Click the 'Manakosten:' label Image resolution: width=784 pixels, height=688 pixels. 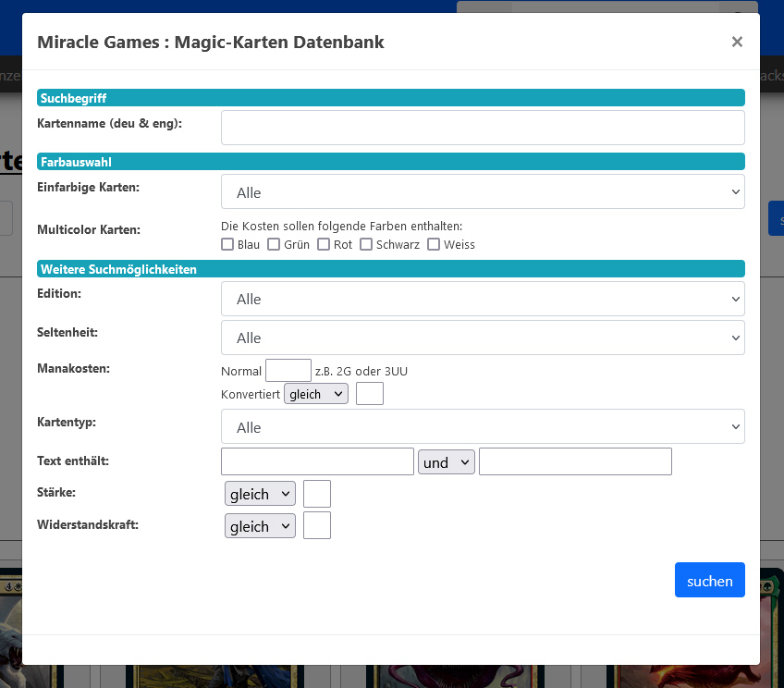74,368
